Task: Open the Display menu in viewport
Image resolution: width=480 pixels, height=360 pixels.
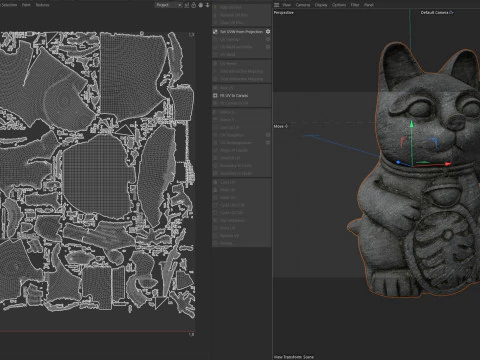Action: [x=321, y=5]
